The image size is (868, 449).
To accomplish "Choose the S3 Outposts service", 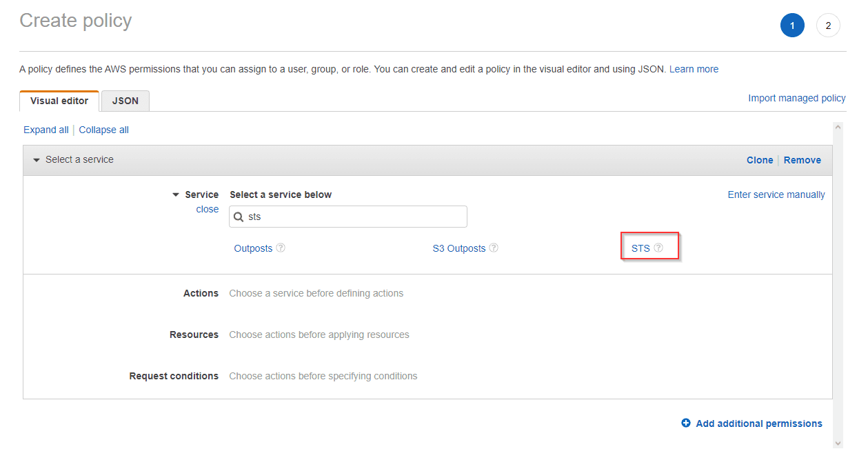I will point(458,248).
